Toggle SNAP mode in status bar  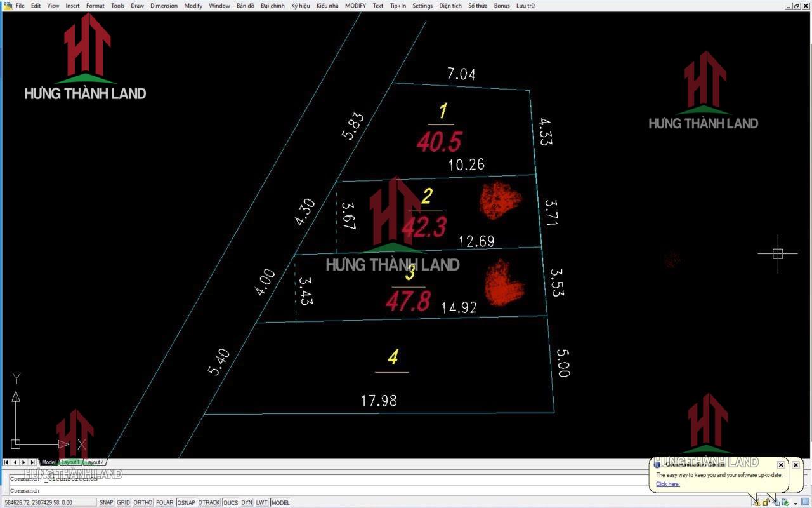coord(106,502)
